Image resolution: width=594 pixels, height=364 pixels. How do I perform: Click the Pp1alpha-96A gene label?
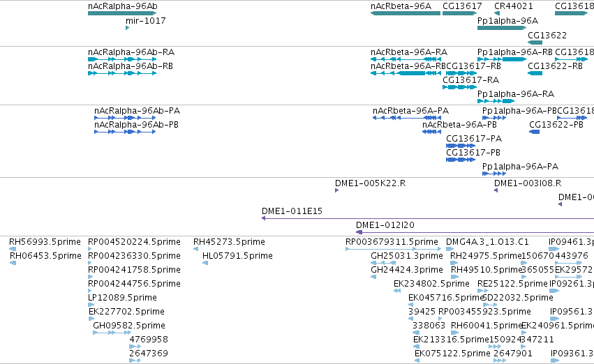pos(507,21)
